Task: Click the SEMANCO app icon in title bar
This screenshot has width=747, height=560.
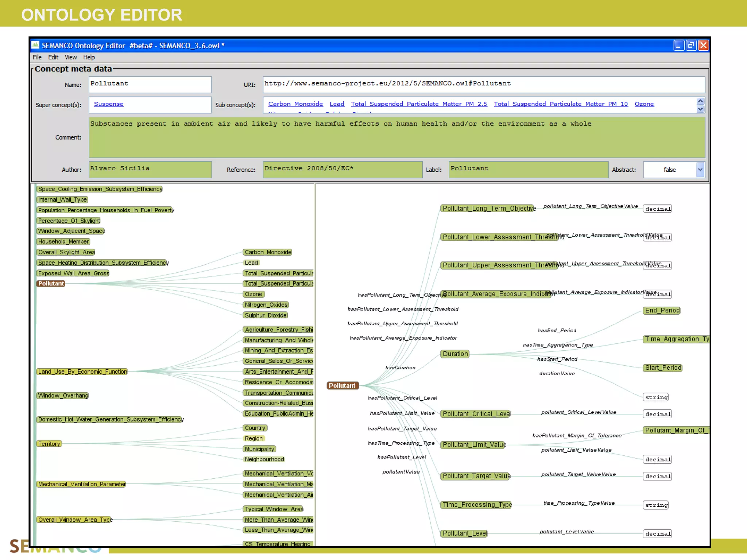Action: 35,45
